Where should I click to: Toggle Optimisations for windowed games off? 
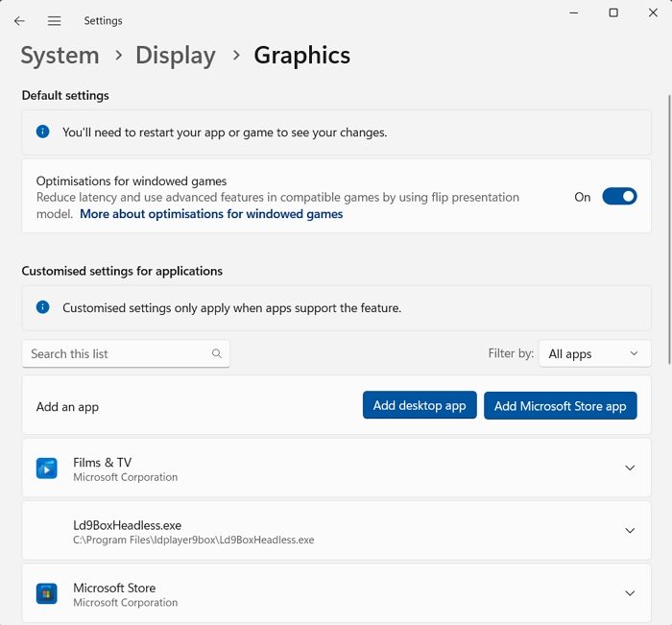tap(619, 197)
